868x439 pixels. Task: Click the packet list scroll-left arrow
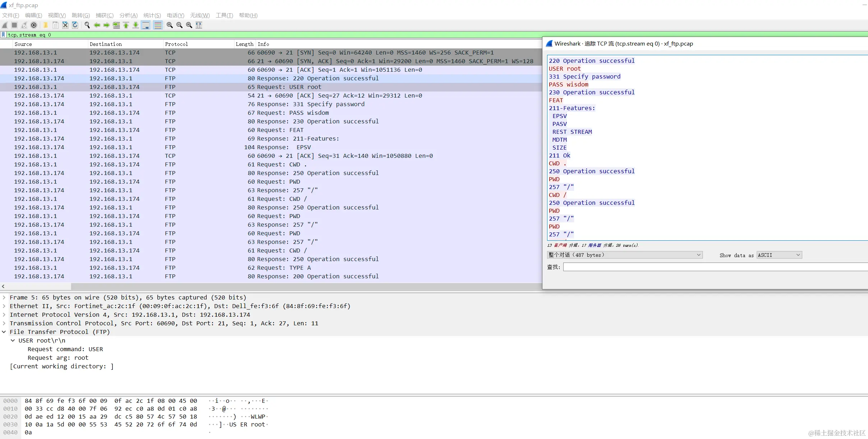click(x=3, y=286)
